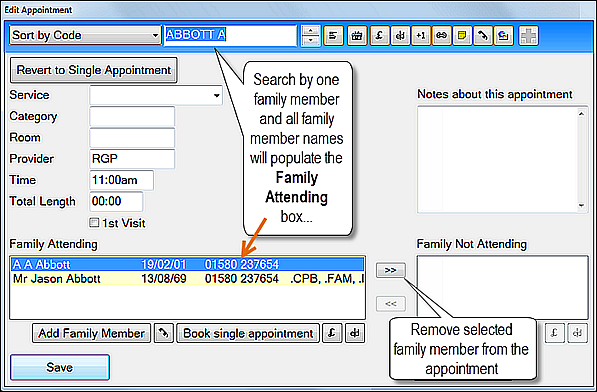The height and width of the screenshot is (392, 597).
Task: Click the Save button
Action: point(60,367)
